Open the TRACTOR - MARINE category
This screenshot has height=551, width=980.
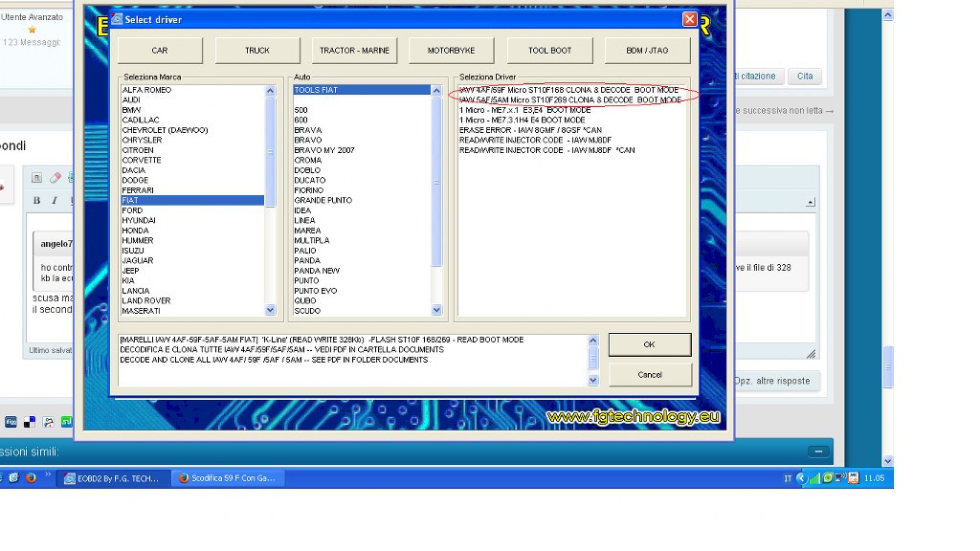coord(354,51)
